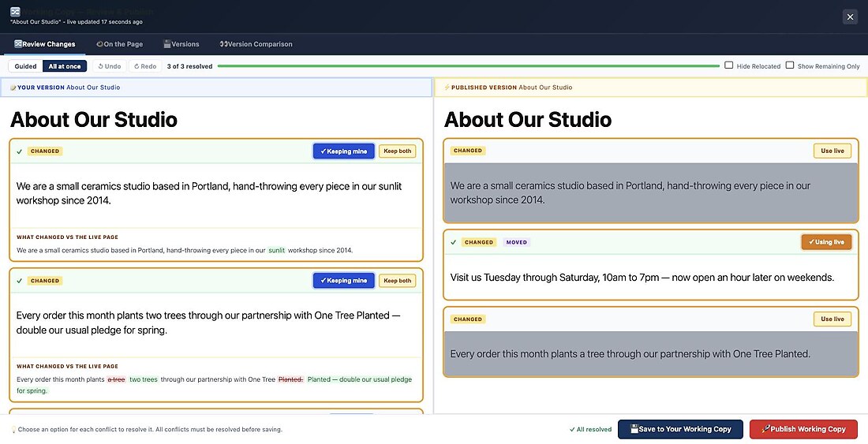This screenshot has height=444, width=868.
Task: Click the green resolved progress bar
Action: 468,66
